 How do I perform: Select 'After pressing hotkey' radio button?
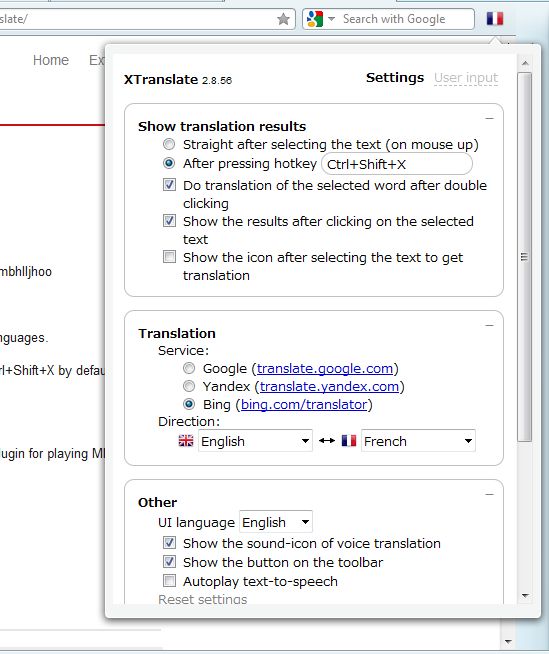tap(169, 163)
